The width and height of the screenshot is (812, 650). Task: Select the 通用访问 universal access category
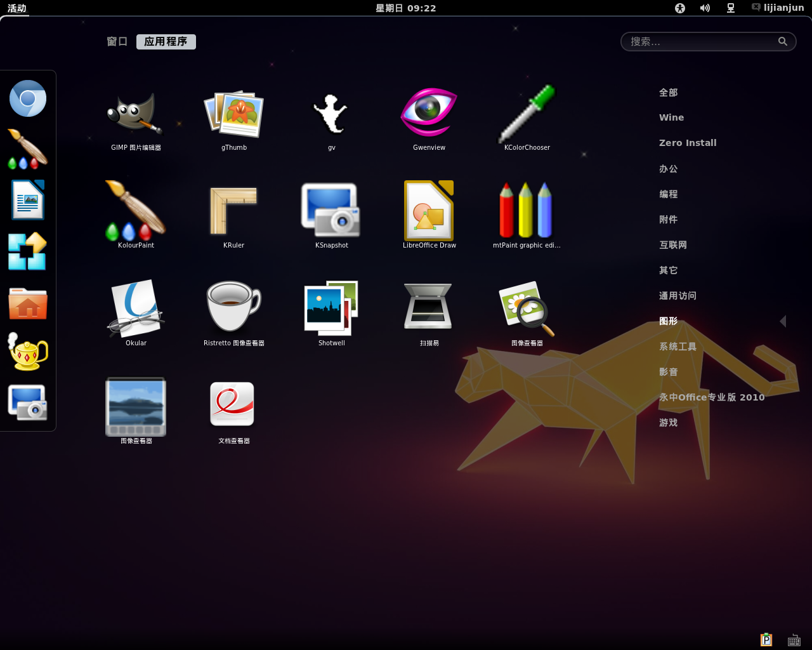678,295
